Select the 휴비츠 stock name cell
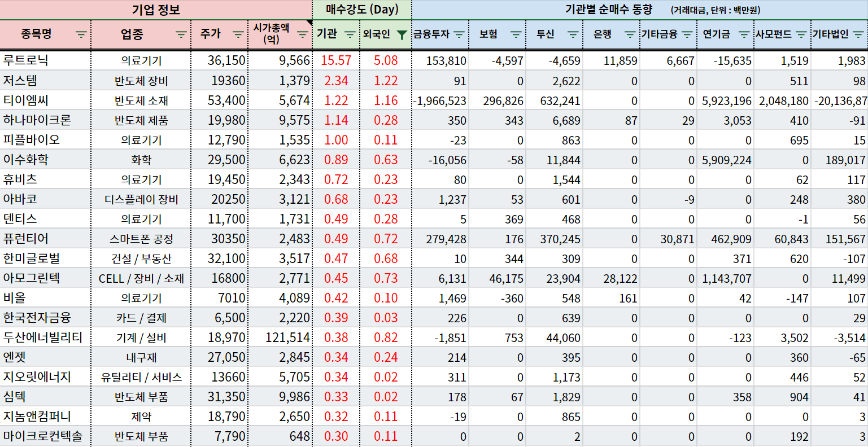The width and height of the screenshot is (868, 447). [45, 179]
